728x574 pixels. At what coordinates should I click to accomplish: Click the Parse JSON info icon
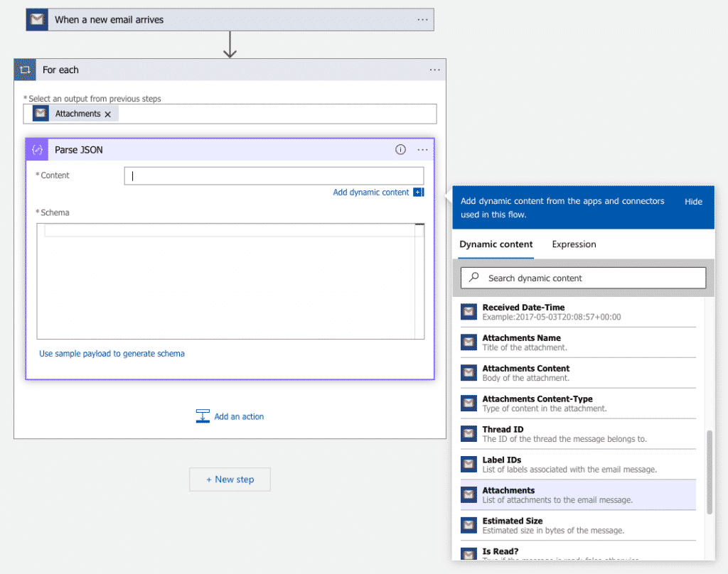point(400,150)
